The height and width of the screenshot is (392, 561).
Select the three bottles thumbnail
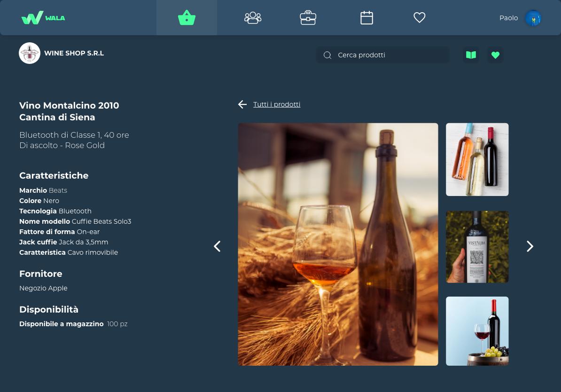(477, 159)
